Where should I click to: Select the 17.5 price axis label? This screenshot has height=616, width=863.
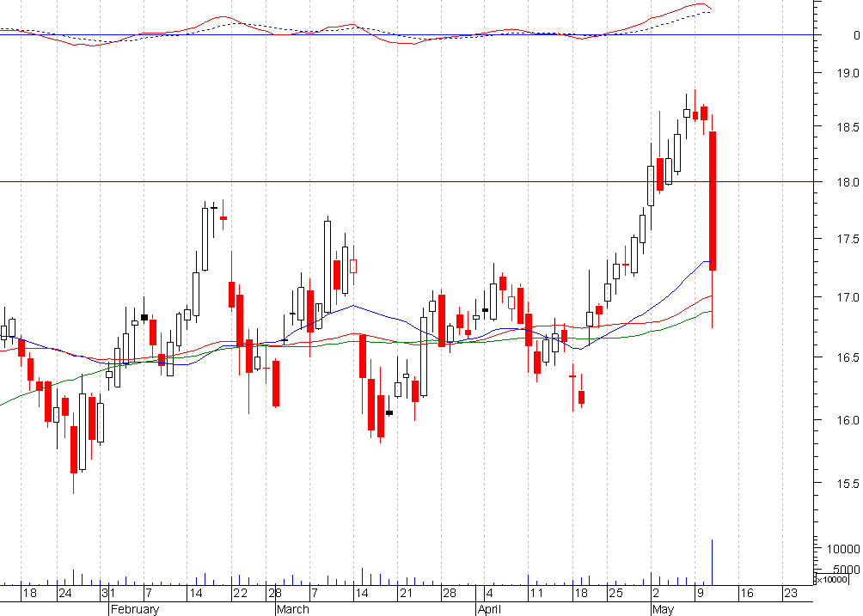pyautogui.click(x=848, y=239)
